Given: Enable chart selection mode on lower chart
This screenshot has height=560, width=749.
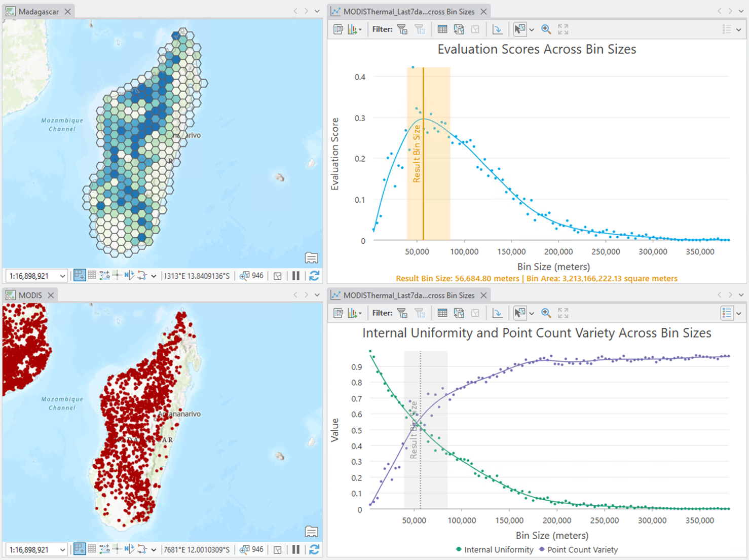Looking at the screenshot, I should [x=519, y=313].
